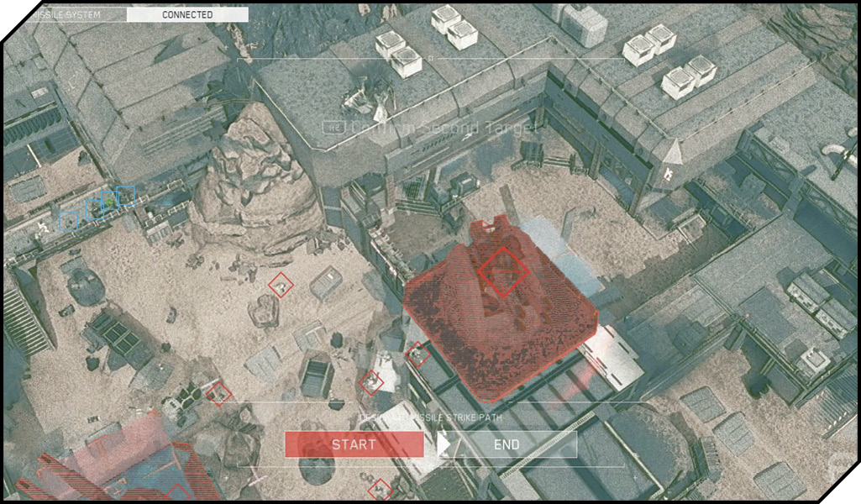Select the red diamond marker touching the highlighted building
Image resolution: width=861 pixels, height=504 pixels.
point(418,354)
